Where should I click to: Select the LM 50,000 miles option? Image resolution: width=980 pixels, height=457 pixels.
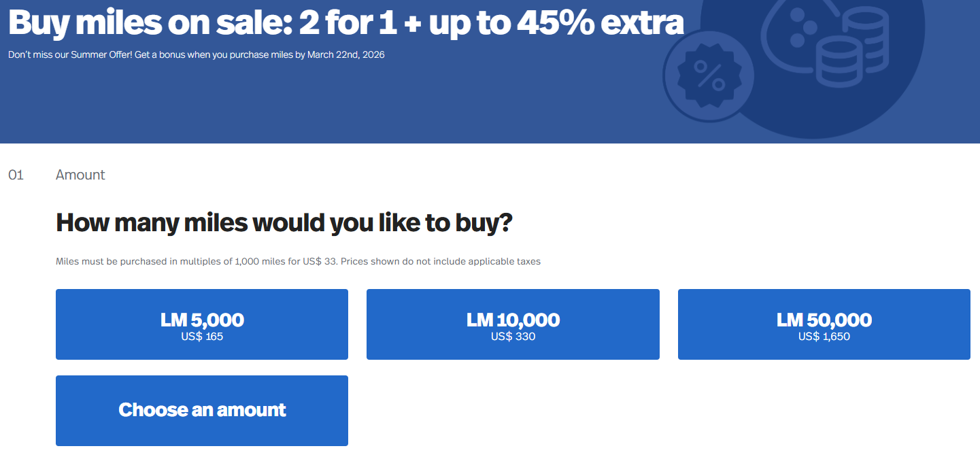(x=824, y=324)
